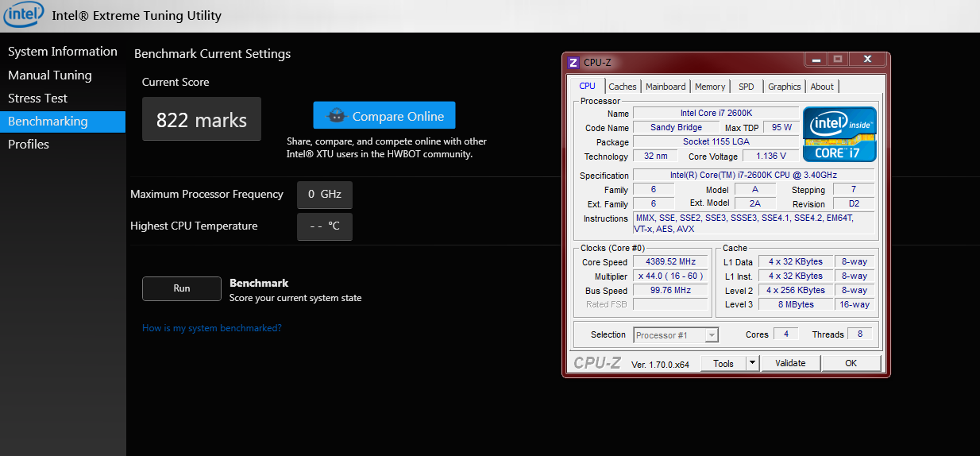Run the benchmark

(x=182, y=288)
